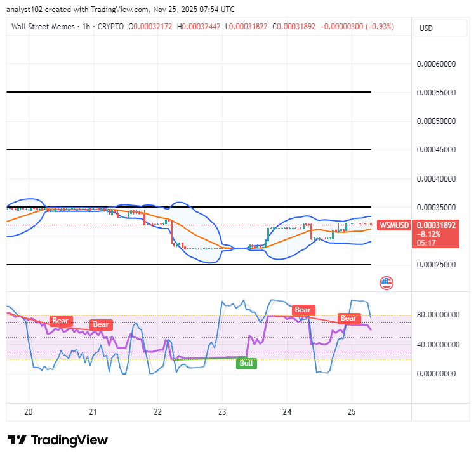
Task: Click date 24 on time axis
Action: point(287,412)
